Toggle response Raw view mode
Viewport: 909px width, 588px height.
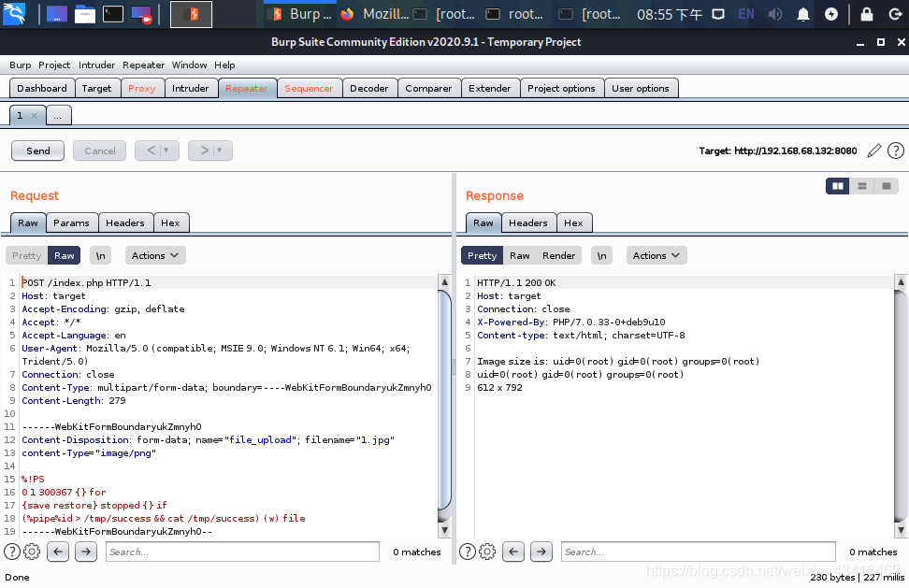[519, 255]
